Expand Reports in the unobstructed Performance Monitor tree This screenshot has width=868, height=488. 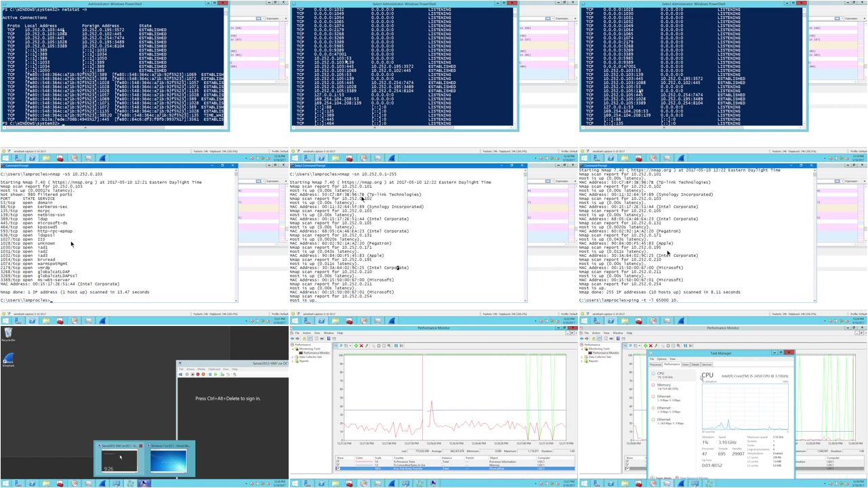293,361
